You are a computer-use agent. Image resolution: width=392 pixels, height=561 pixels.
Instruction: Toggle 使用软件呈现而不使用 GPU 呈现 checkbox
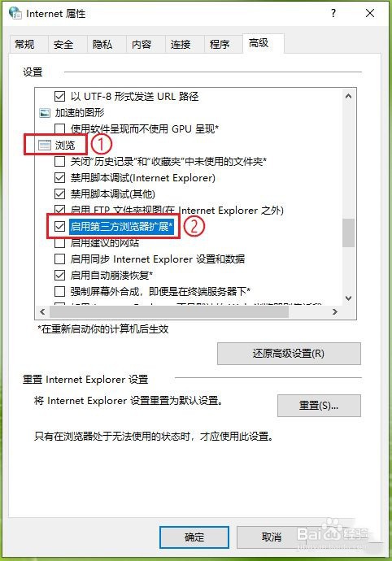pyautogui.click(x=59, y=128)
